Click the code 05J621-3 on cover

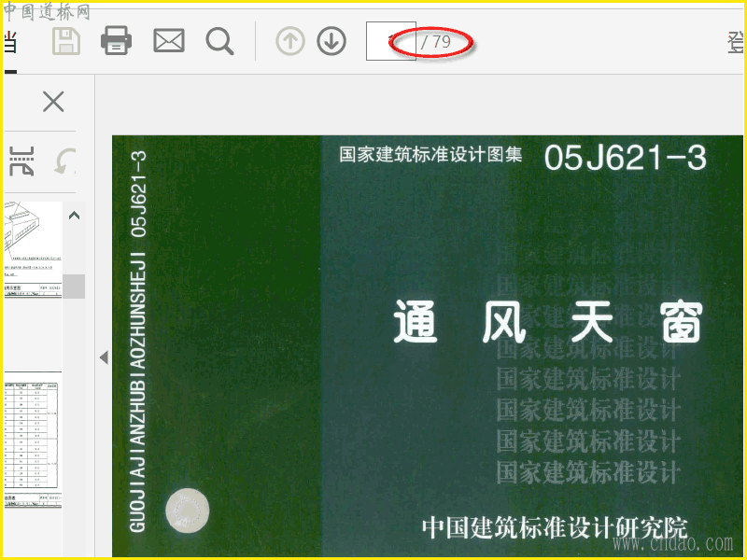point(625,158)
